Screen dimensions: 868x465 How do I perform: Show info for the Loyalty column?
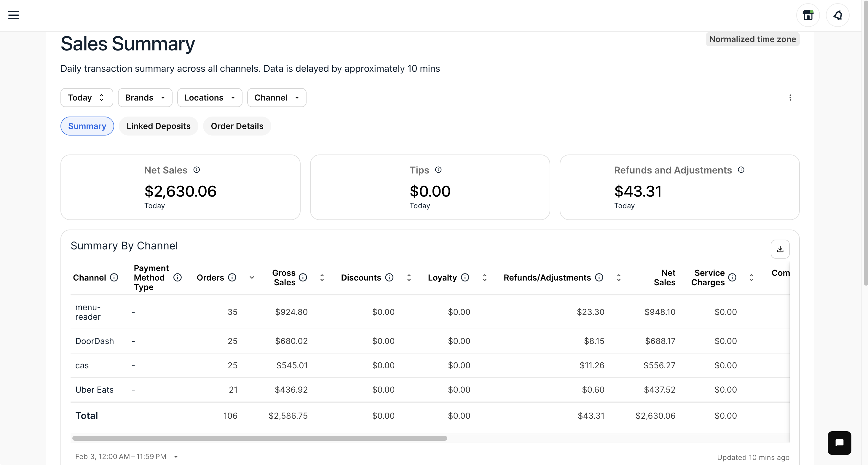coord(465,278)
